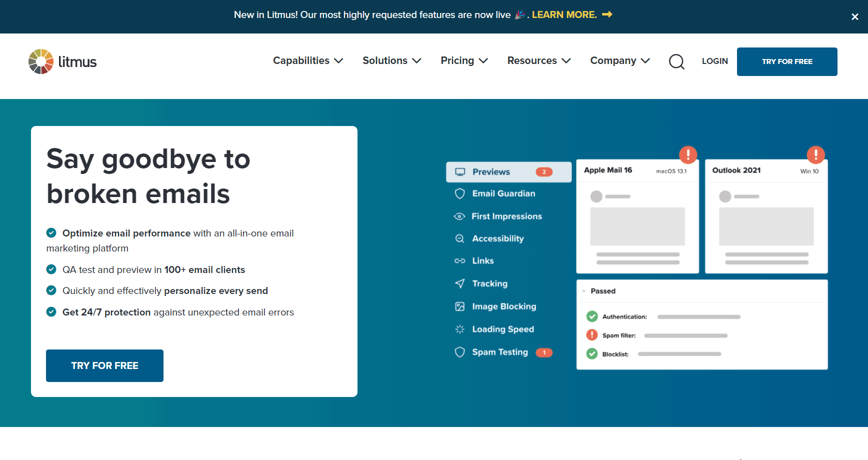
Task: Expand the Resources chevron
Action: (x=566, y=61)
